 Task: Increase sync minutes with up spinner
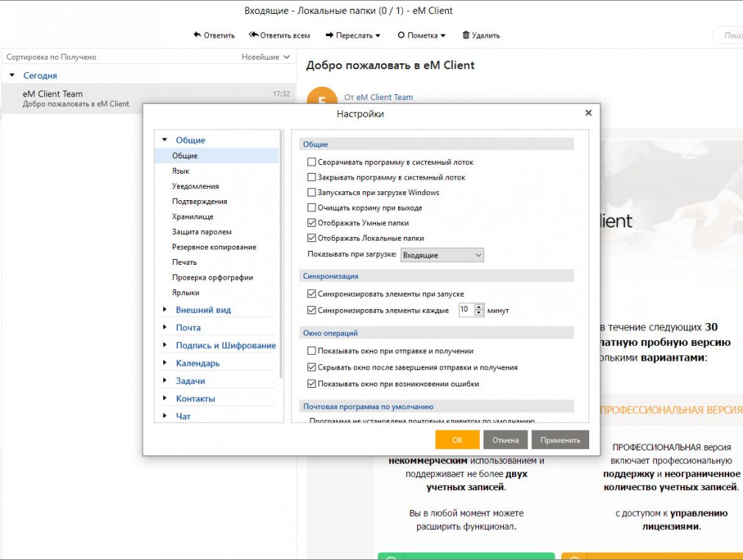point(479,307)
